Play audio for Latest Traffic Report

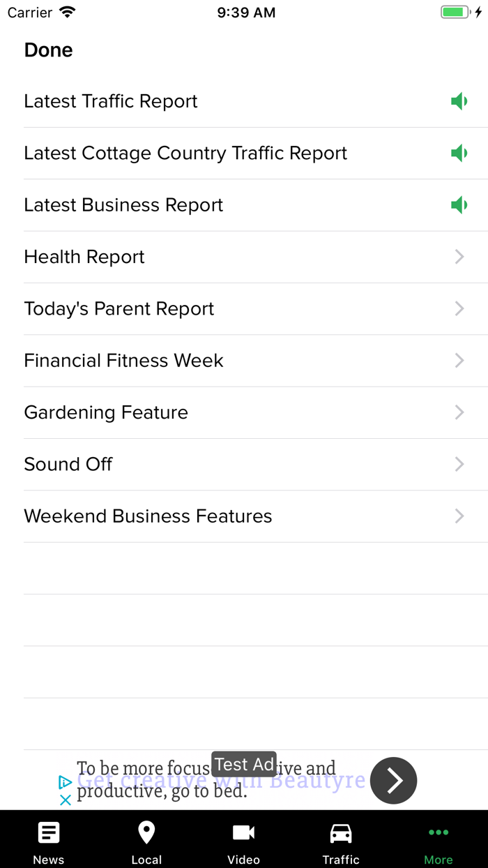pyautogui.click(x=459, y=102)
